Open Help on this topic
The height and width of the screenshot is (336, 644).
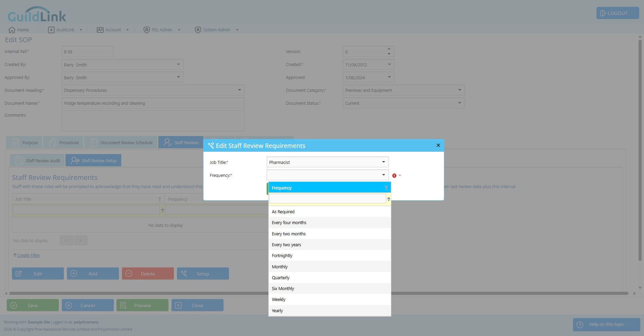click(606, 324)
